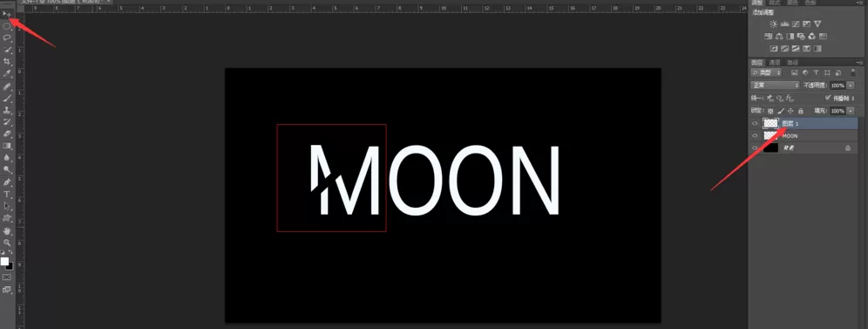Toggle lock transparent pixels
This screenshot has width=868, height=329.
(x=770, y=112)
